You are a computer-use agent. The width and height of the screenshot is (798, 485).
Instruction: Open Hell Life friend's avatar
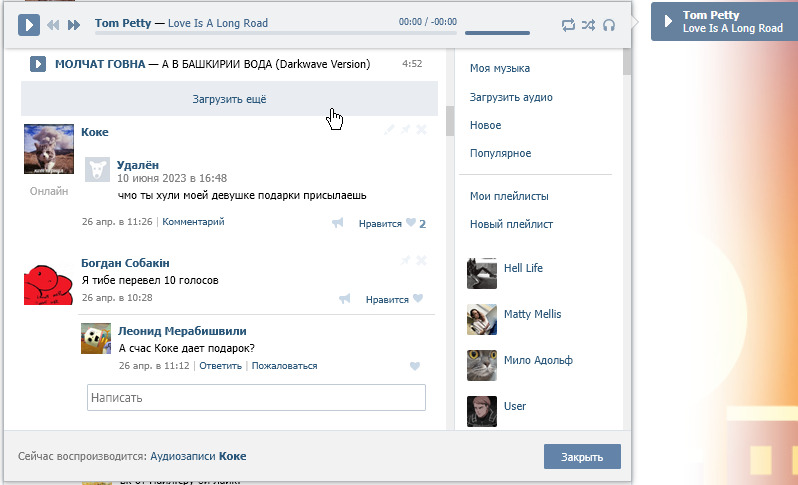(482, 273)
